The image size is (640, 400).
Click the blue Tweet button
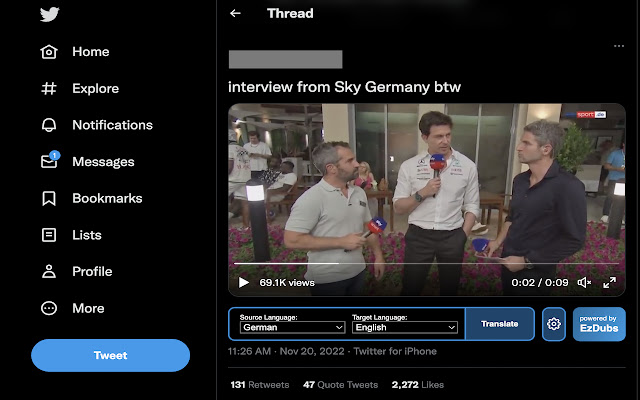pos(111,356)
